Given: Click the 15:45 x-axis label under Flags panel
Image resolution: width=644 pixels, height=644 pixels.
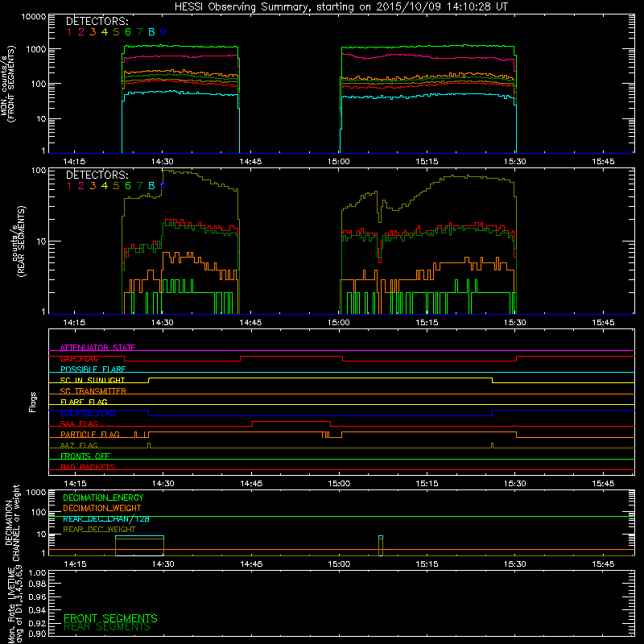Looking at the screenshot, I should point(603,484).
